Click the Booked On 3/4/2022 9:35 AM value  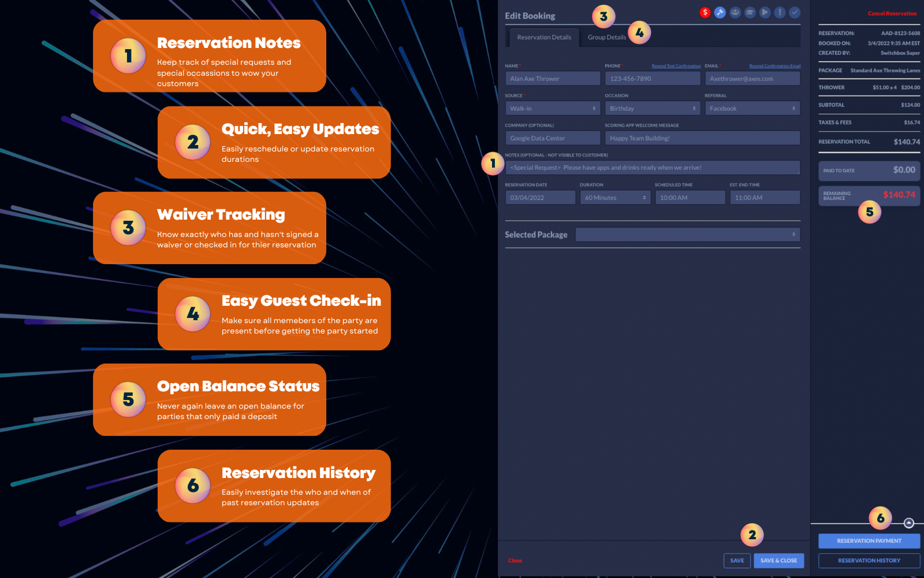893,43
